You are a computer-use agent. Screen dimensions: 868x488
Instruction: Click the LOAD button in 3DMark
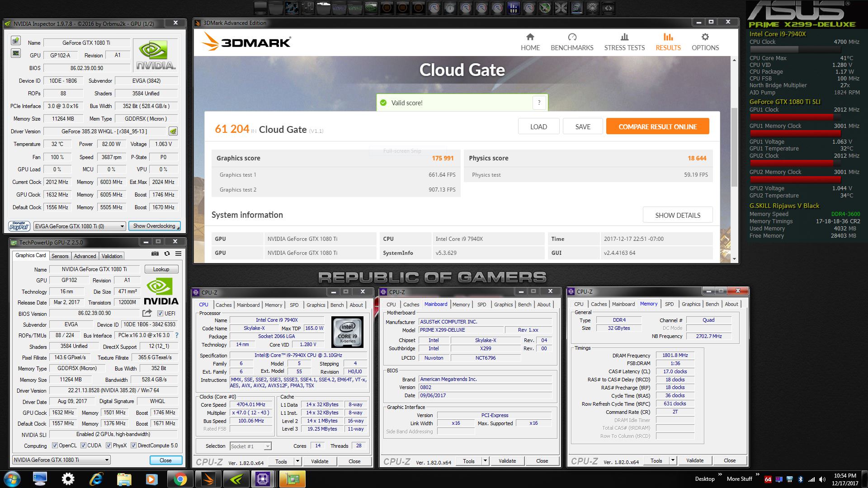[x=538, y=127]
